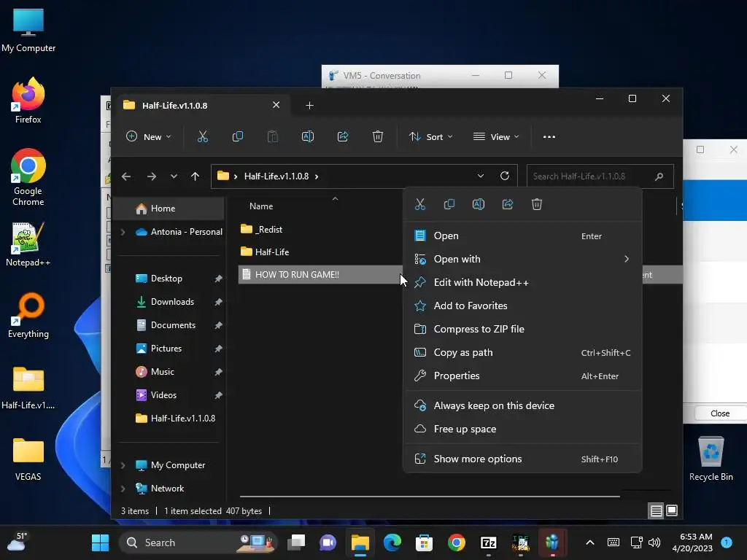Expand Antonia - Personal in navigation pane

click(123, 232)
